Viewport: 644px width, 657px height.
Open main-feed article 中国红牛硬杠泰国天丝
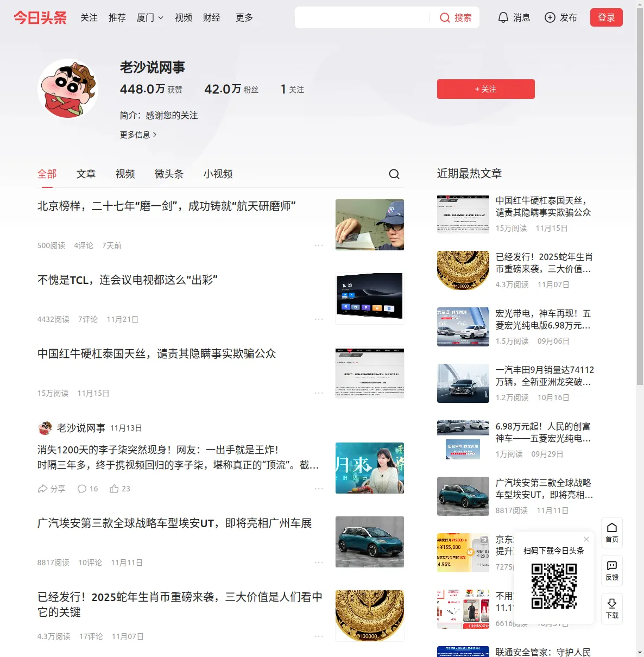pyautogui.click(x=157, y=354)
